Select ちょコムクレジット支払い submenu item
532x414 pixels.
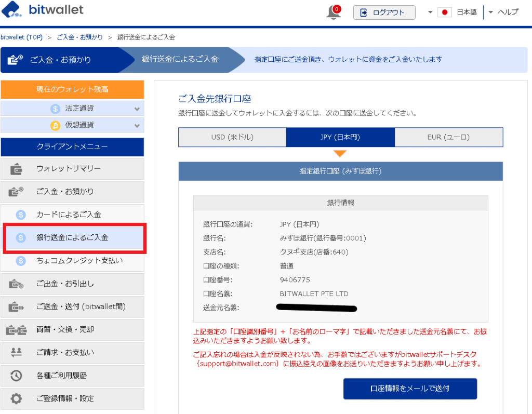72,261
